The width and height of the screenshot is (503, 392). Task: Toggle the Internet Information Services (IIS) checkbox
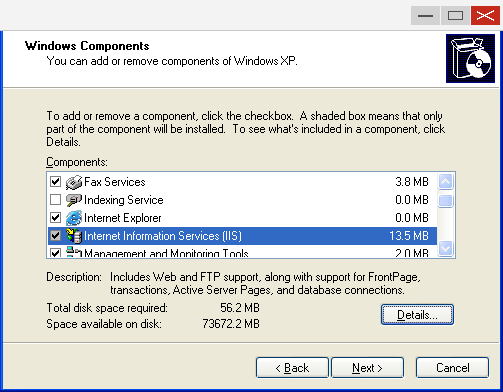tap(55, 236)
